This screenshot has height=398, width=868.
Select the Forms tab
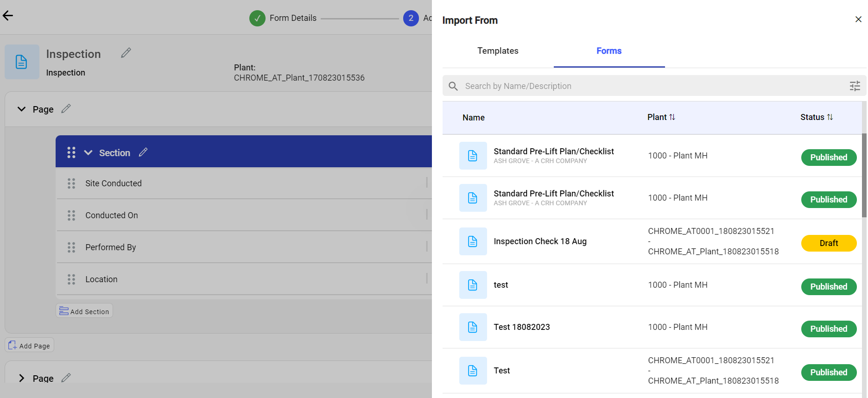tap(608, 51)
